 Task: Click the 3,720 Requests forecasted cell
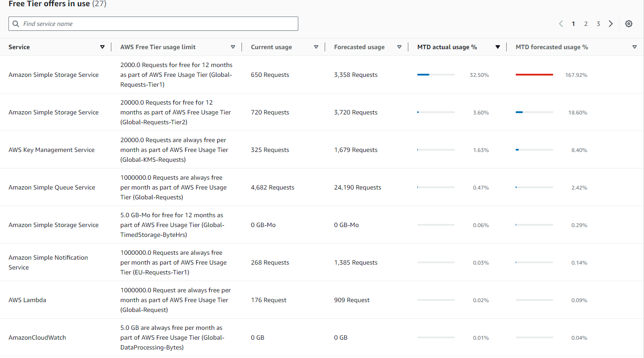pos(356,112)
